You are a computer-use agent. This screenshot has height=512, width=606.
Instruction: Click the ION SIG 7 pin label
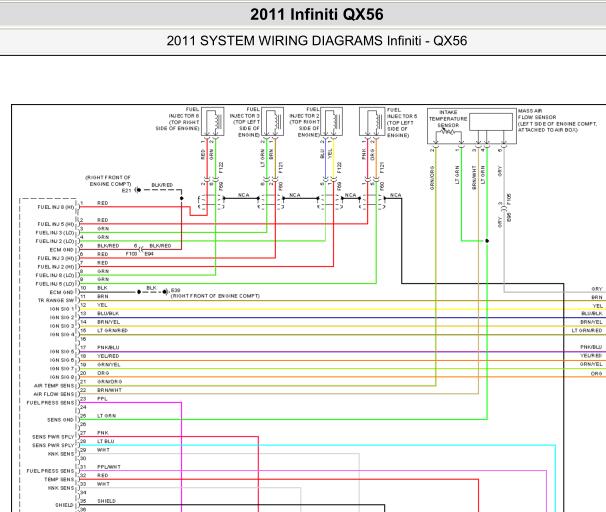tap(62, 369)
